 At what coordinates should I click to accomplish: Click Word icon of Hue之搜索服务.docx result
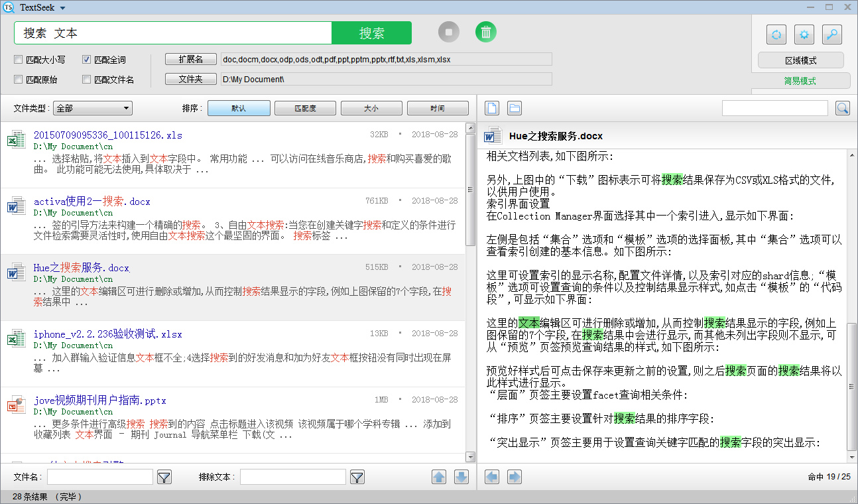(x=16, y=273)
